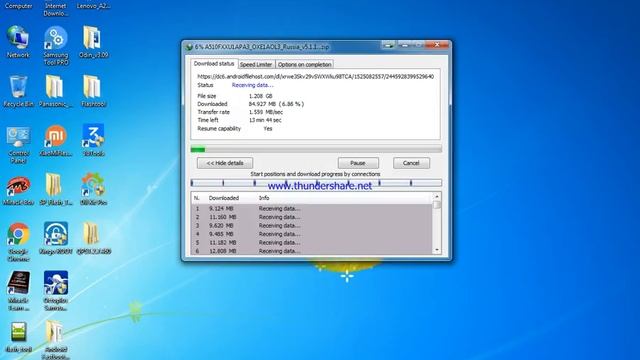Open the Android Fastboot folder

pos(56,340)
